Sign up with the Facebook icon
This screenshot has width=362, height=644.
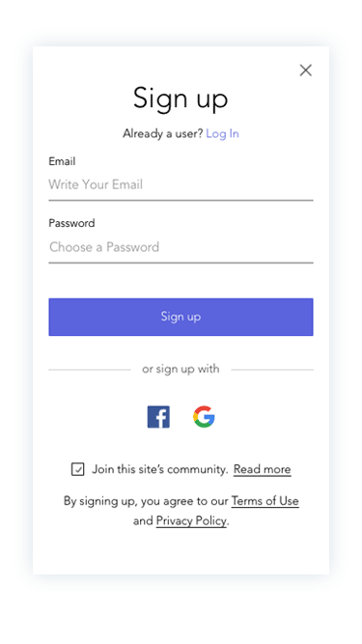(158, 417)
